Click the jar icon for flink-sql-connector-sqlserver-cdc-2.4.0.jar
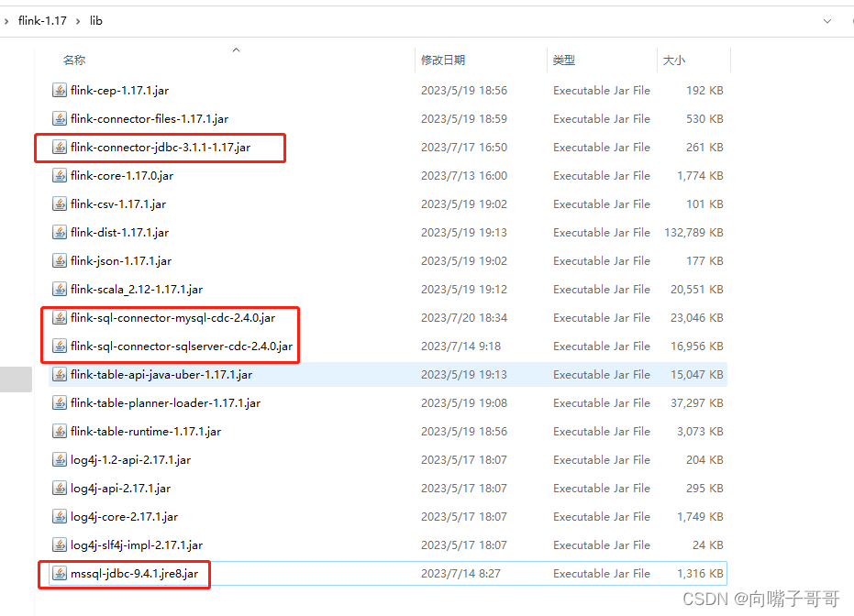854x616 pixels. (x=59, y=346)
